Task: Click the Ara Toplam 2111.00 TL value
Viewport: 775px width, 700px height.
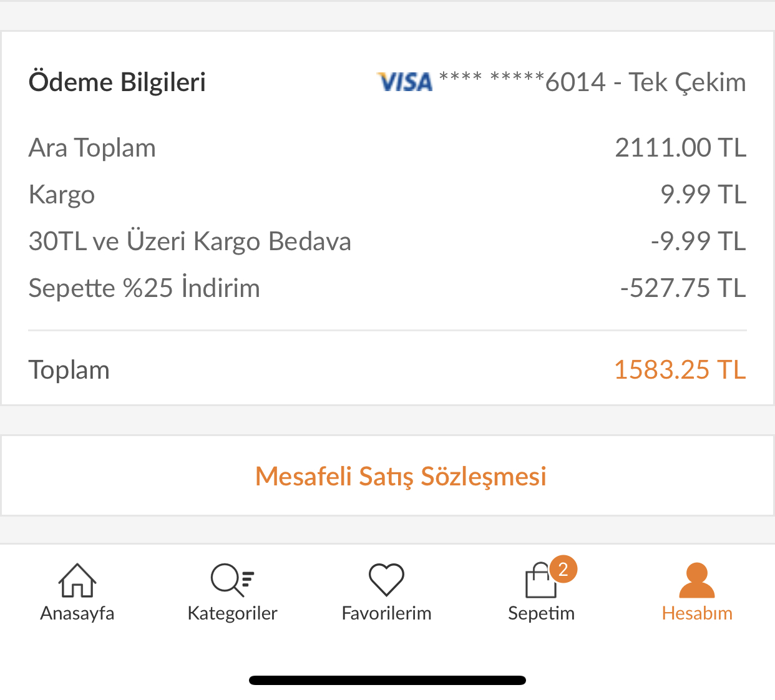Action: 681,148
